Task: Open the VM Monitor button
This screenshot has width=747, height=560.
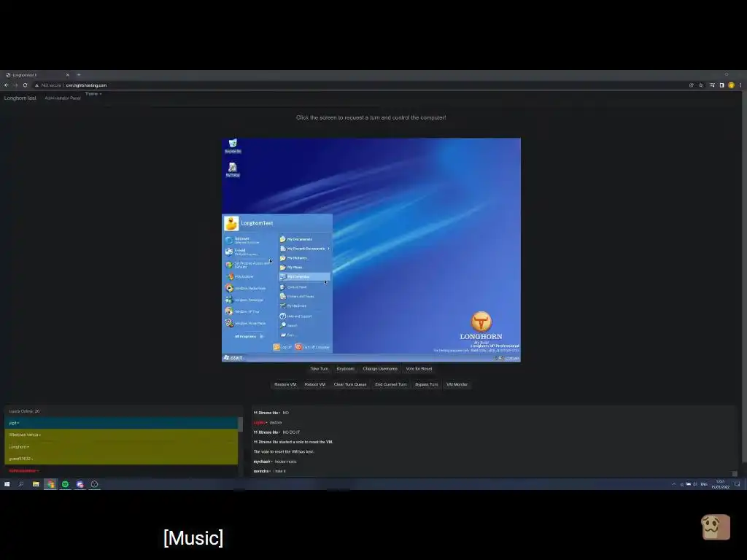Action: point(457,384)
